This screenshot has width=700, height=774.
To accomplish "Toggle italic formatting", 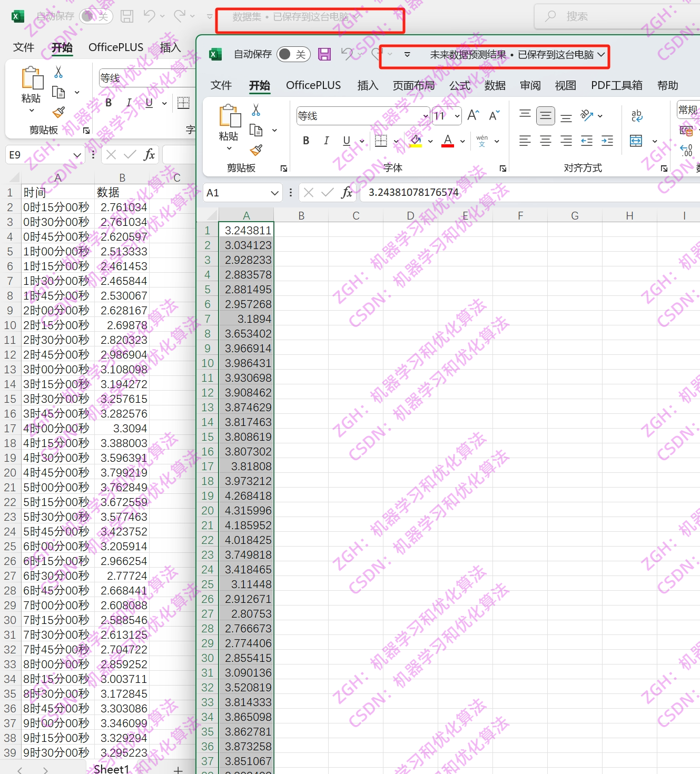I will tap(326, 141).
